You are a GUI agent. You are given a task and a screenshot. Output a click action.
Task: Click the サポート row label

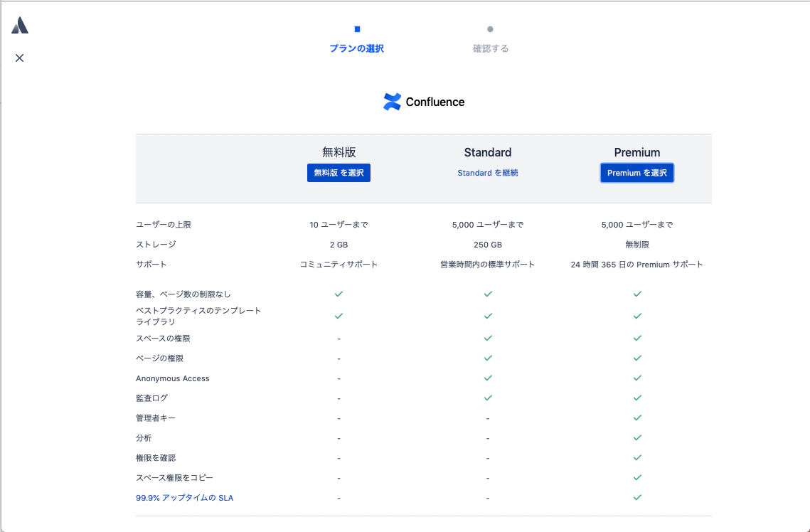(x=151, y=265)
